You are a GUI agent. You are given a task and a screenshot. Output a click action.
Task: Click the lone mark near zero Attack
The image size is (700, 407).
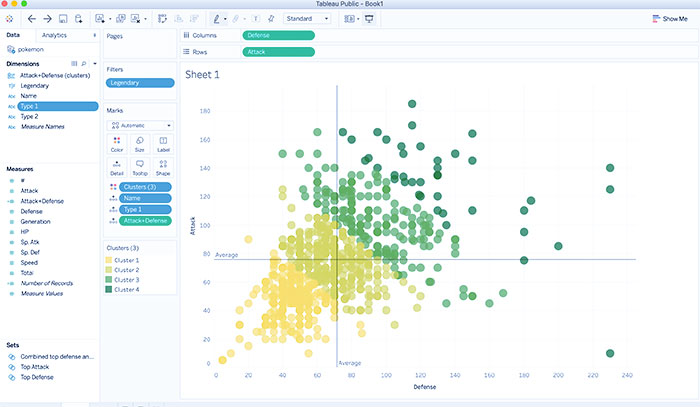(610, 353)
